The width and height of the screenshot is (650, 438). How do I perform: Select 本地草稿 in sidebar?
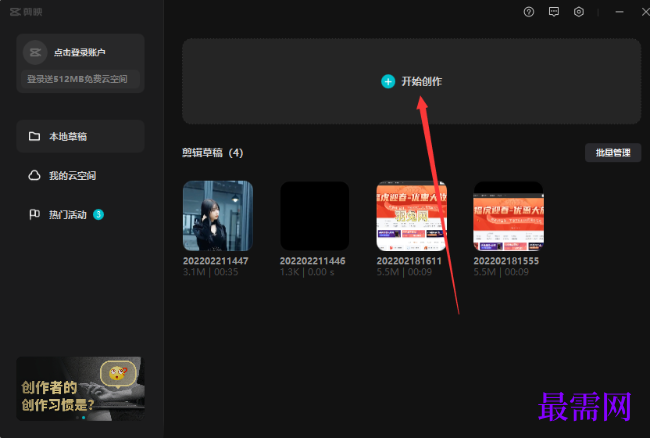pos(80,136)
